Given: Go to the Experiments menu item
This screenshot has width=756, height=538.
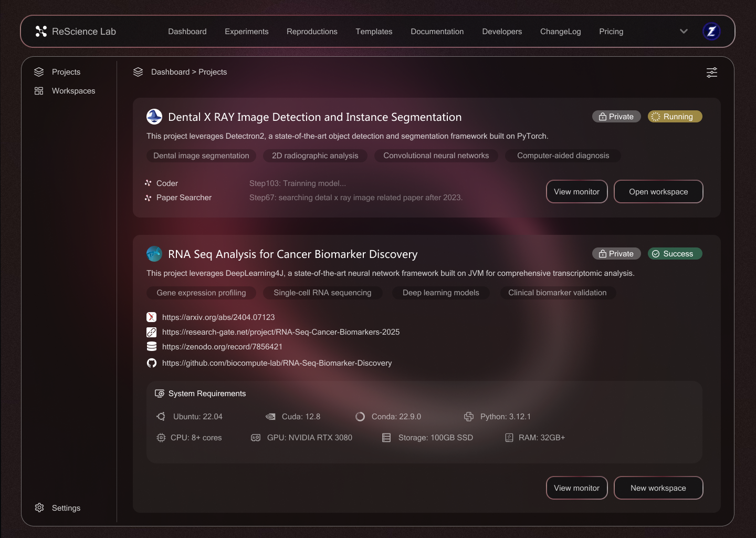Looking at the screenshot, I should 246,32.
